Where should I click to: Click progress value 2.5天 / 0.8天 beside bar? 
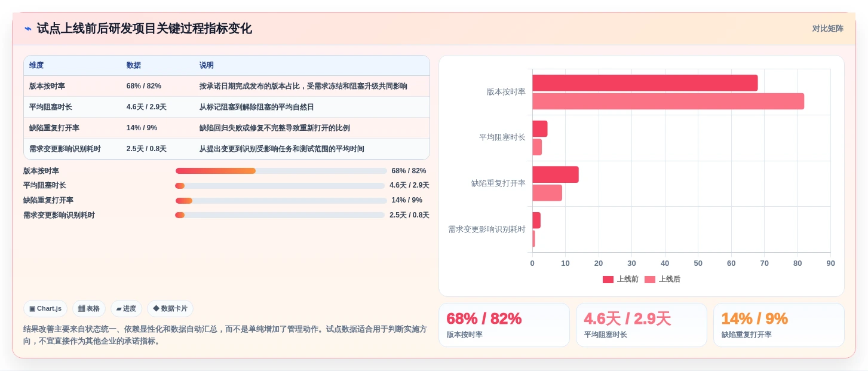click(x=409, y=215)
